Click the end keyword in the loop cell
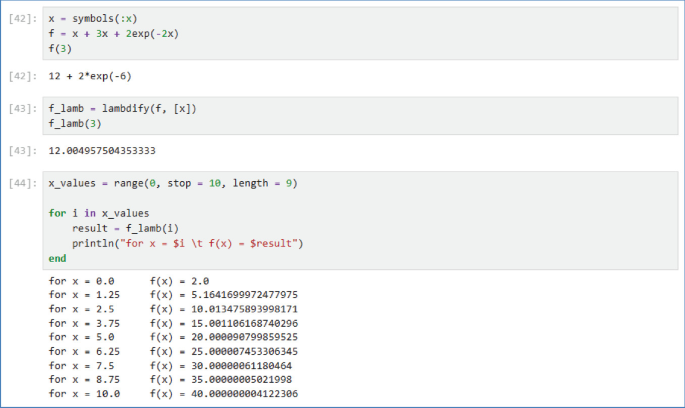Screen dimensions: 685x408 click(x=57, y=258)
